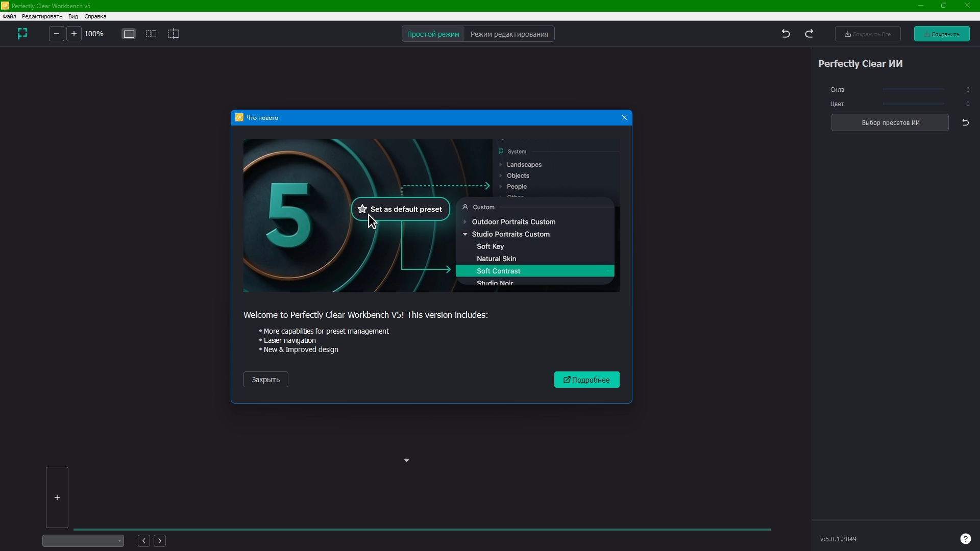Click the Закрыть button in dialog
The image size is (980, 551).
(265, 380)
